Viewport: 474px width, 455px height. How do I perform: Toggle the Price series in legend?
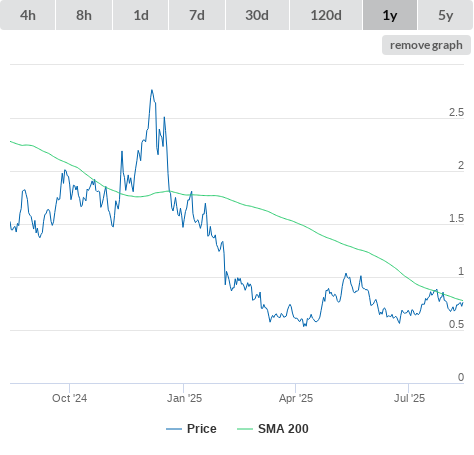[x=191, y=429]
